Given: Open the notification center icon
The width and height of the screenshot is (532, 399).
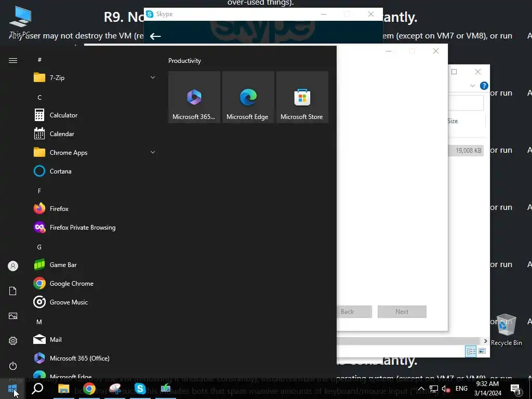Looking at the screenshot, I should (516, 389).
